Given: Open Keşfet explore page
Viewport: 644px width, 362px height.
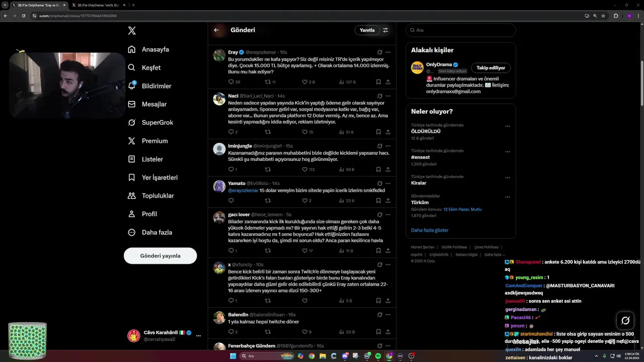Looking at the screenshot, I should tap(144, 67).
